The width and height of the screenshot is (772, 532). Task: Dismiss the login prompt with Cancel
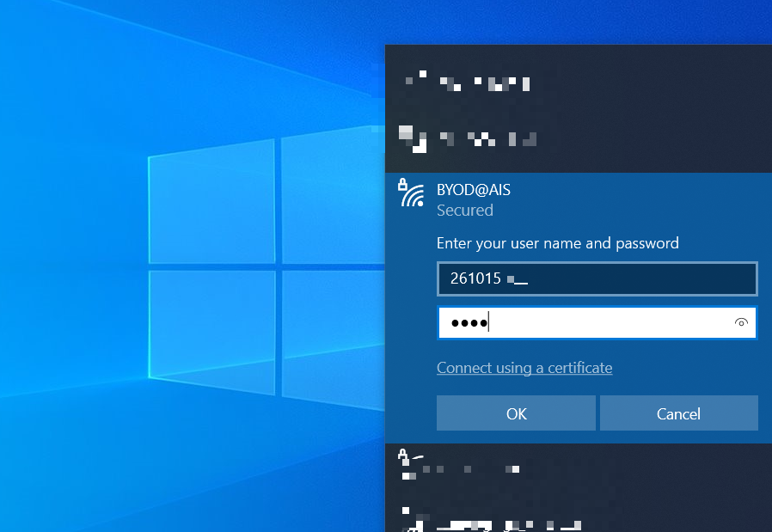pos(678,413)
